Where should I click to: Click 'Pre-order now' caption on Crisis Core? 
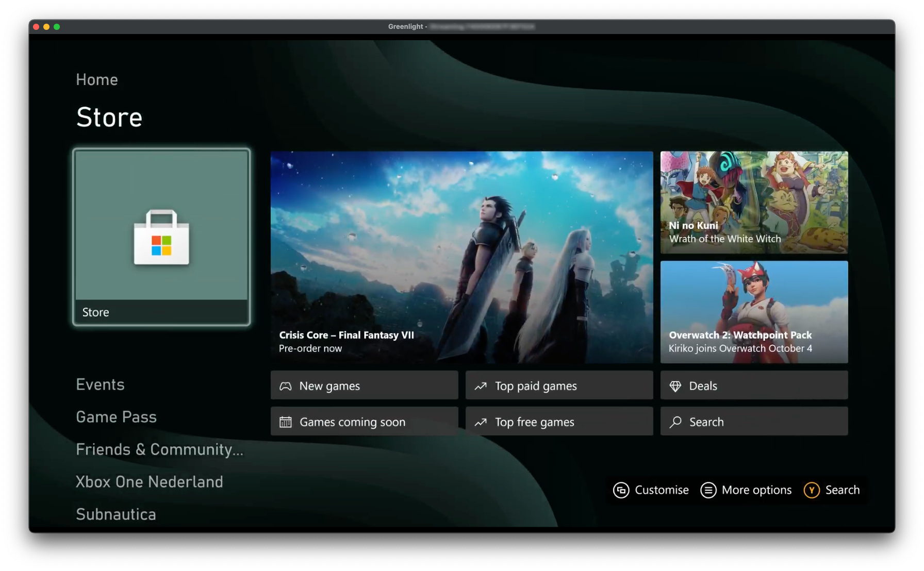[310, 349]
